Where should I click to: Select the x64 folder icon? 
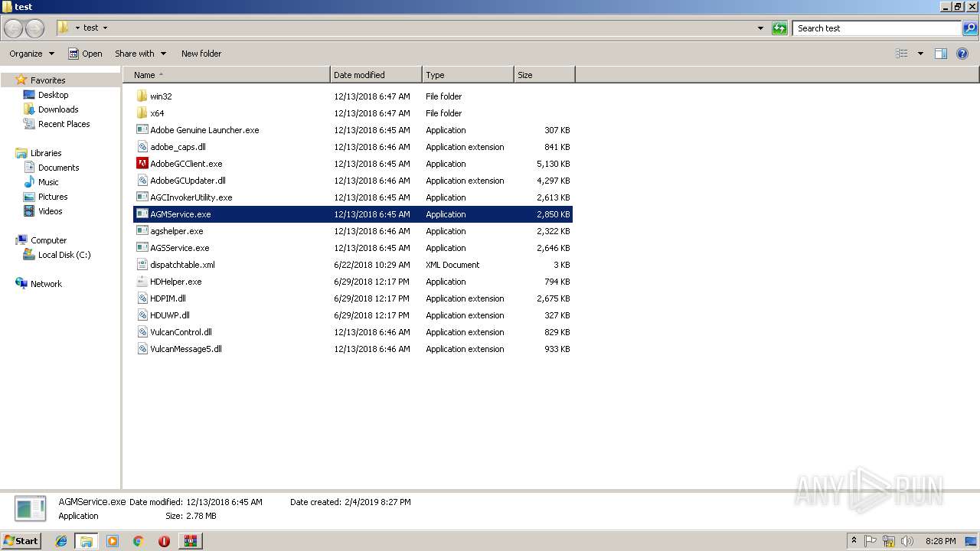[142, 113]
